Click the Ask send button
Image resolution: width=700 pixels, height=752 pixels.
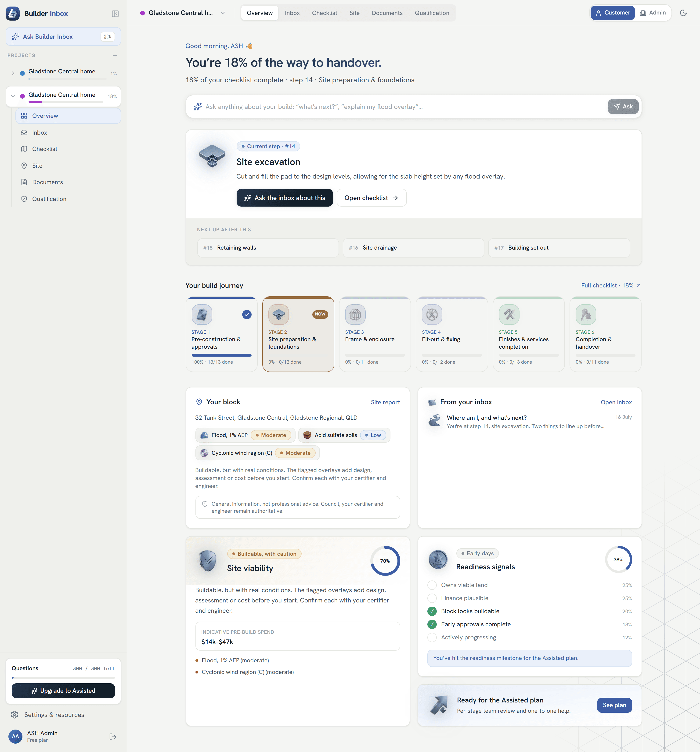tap(623, 107)
